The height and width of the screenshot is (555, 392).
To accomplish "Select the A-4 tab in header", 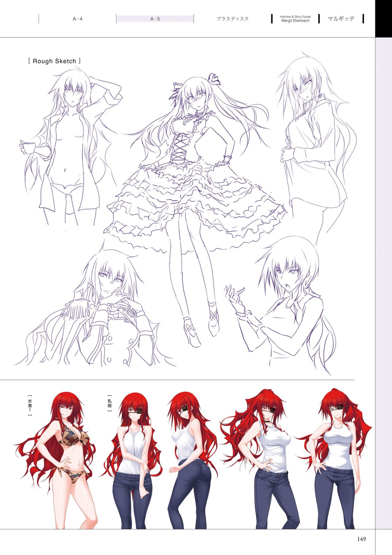I will [77, 19].
